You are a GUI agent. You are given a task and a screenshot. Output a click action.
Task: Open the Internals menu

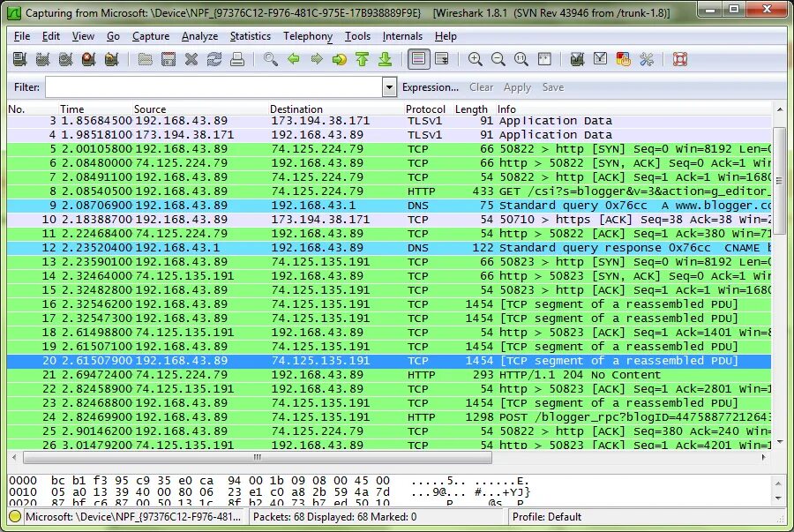pos(402,36)
